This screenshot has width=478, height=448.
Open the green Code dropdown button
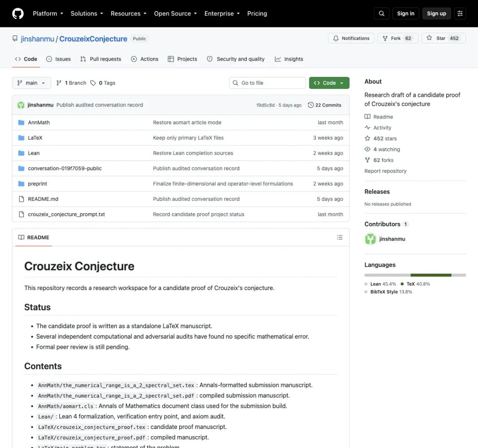tap(329, 83)
